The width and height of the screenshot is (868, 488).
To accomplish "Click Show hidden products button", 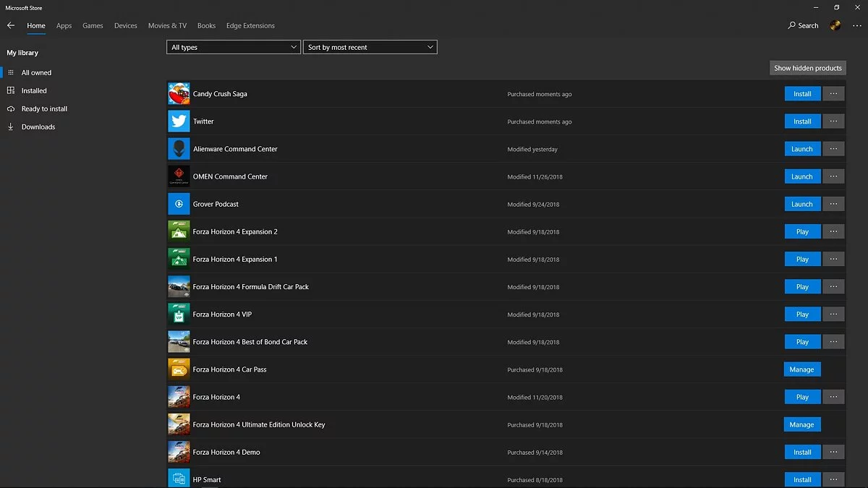I will coord(808,68).
